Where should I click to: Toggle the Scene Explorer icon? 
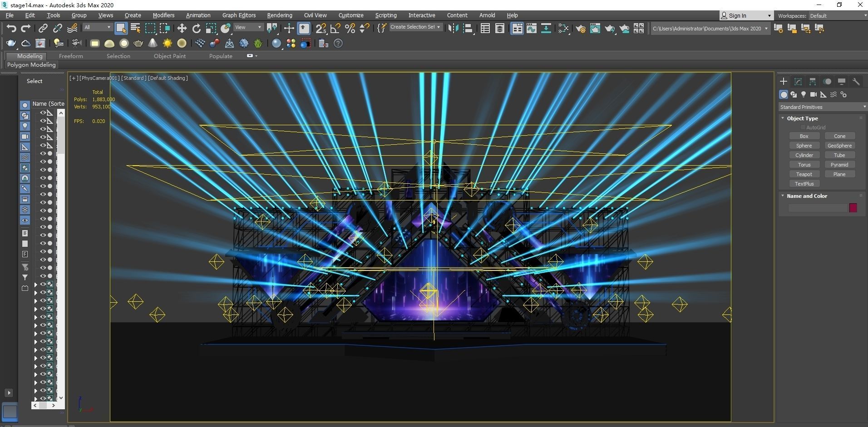(x=485, y=29)
